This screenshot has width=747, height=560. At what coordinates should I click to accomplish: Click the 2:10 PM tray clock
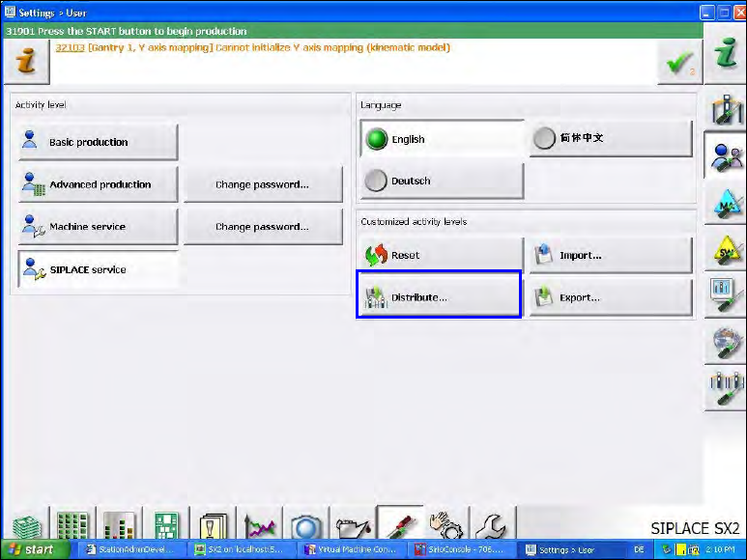tap(720, 549)
